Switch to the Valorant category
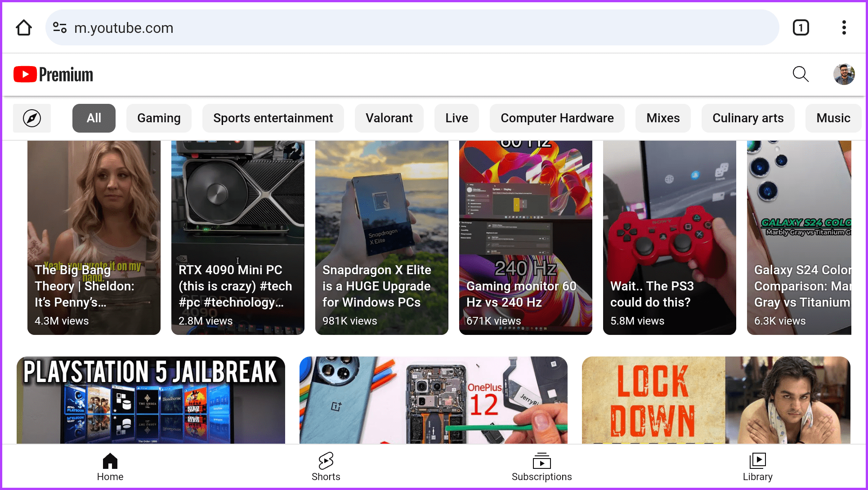Screen dimensions: 868x490 click(x=389, y=118)
